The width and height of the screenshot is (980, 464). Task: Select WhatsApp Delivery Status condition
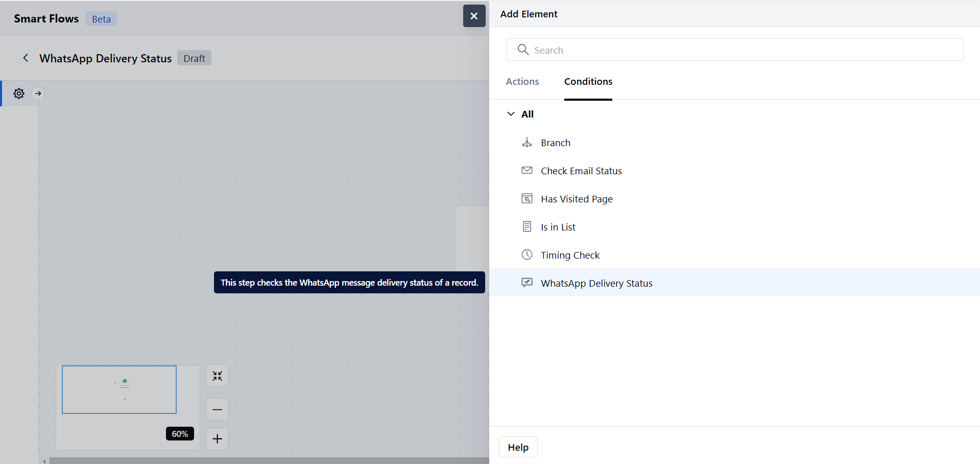[x=734, y=283]
